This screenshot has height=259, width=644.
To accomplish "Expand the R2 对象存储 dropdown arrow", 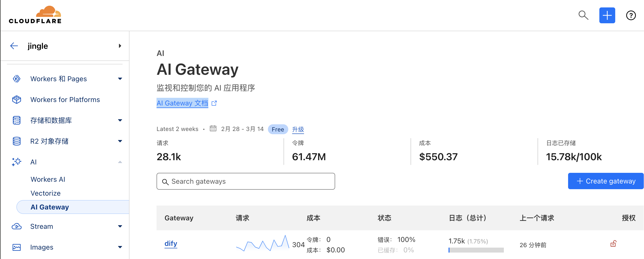I will pyautogui.click(x=120, y=141).
